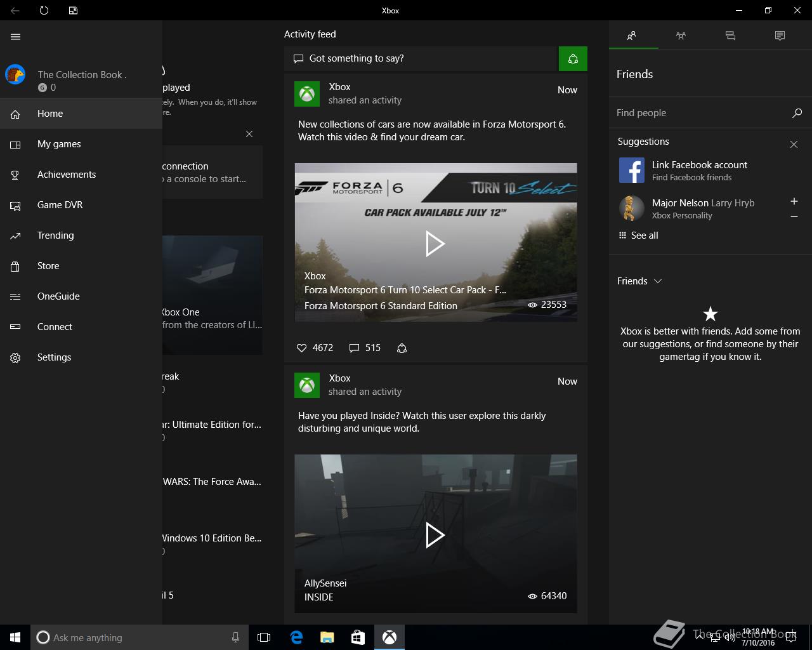Click 'Got something to say?' input field
Image resolution: width=812 pixels, height=650 pixels.
(x=420, y=58)
